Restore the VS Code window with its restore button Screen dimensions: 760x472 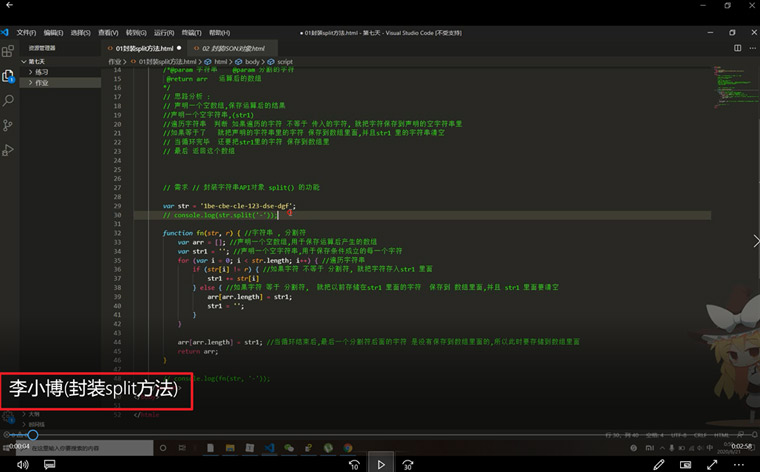[732, 32]
